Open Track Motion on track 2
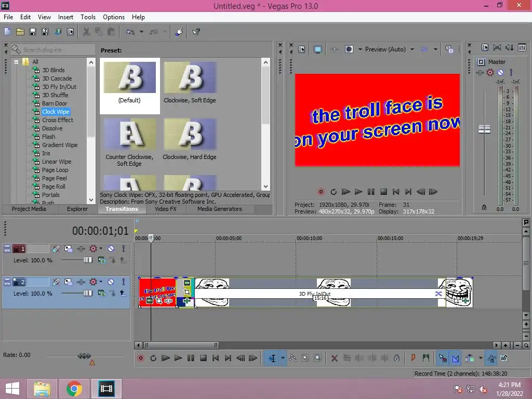This screenshot has width=532, height=399. click(x=68, y=282)
